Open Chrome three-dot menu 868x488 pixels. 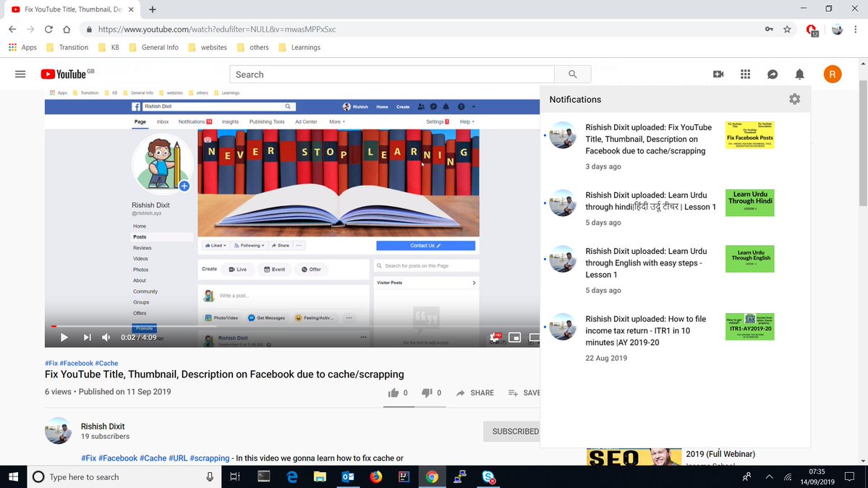coord(855,30)
